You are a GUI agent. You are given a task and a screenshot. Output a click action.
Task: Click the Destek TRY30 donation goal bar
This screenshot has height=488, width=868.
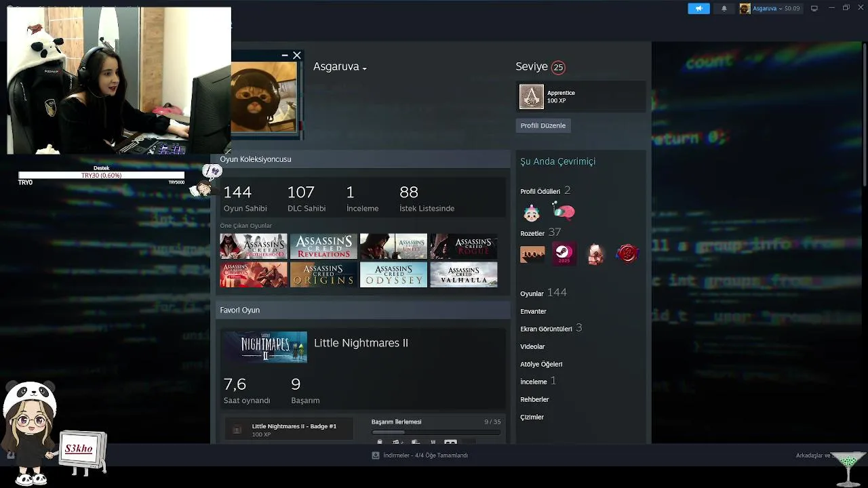pos(101,176)
